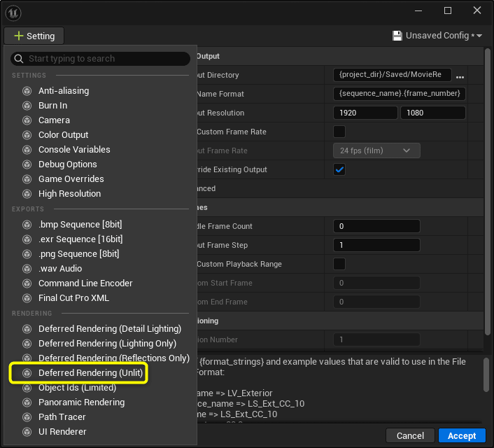Enable the Custom Frame Rate checkbox
The height and width of the screenshot is (448, 494).
click(339, 132)
